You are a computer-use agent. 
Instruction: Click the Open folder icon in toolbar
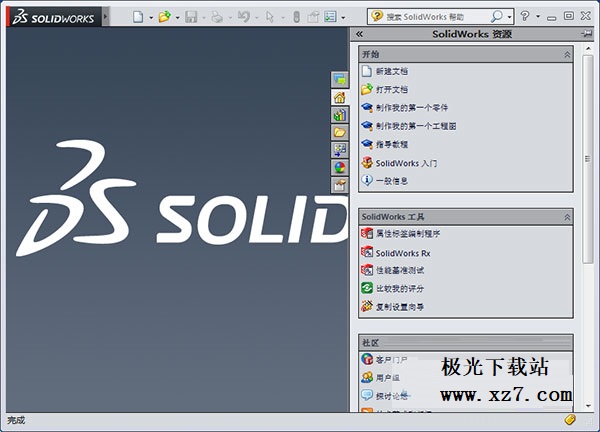click(x=165, y=17)
